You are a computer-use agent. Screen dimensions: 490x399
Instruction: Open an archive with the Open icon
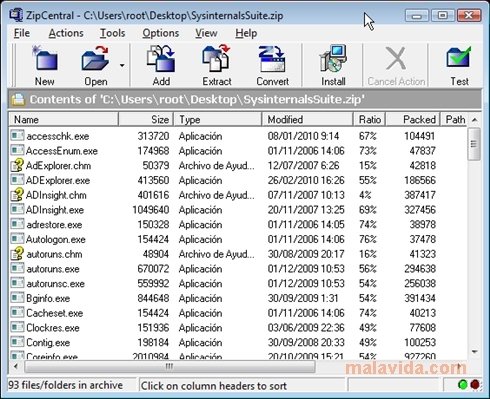95,59
